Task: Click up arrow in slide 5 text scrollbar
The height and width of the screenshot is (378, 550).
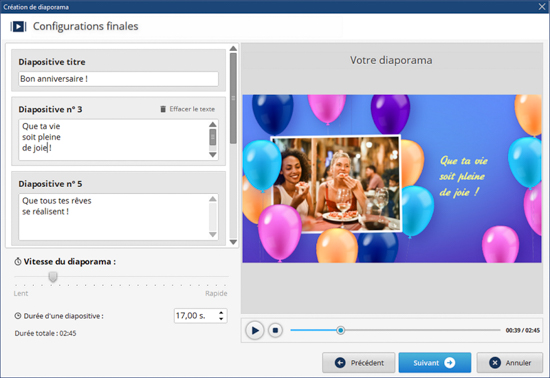Action: pyautogui.click(x=213, y=199)
